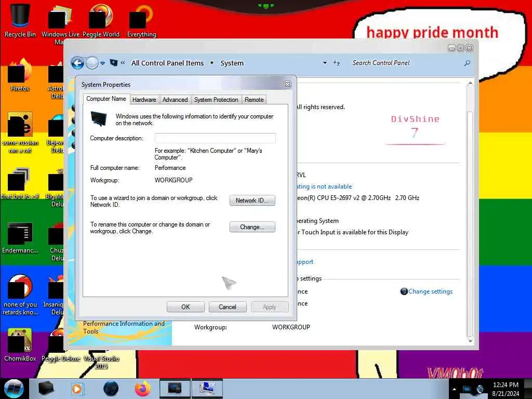Switch to the System Protection tab

pos(216,99)
